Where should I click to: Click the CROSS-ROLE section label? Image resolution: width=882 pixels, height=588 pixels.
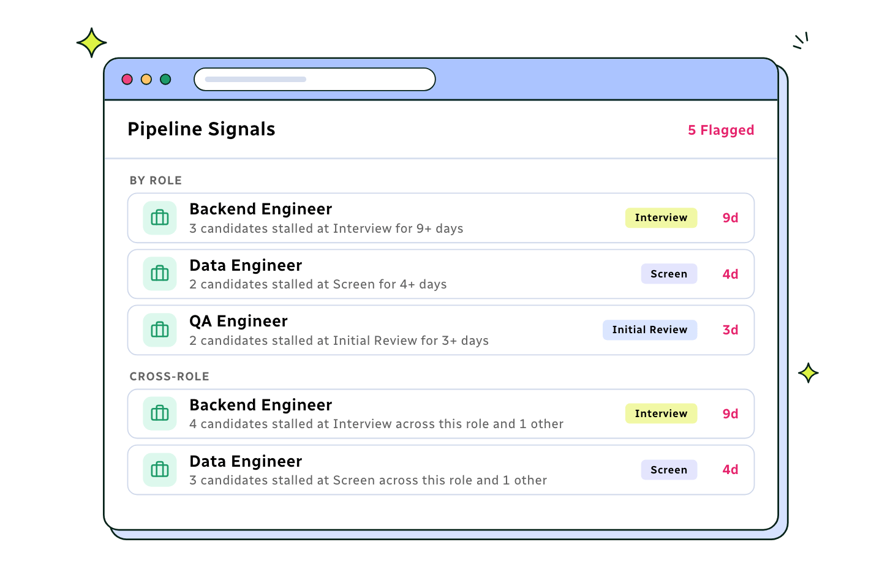pos(169,377)
